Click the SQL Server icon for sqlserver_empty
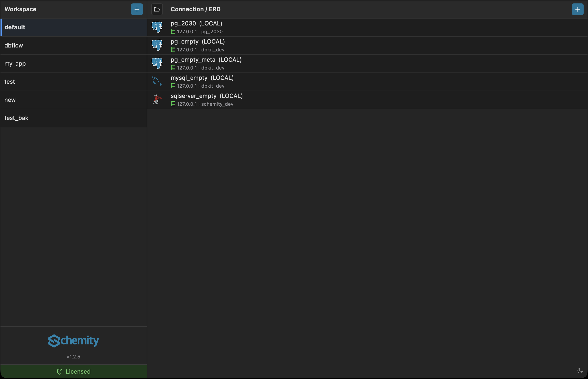Image resolution: width=588 pixels, height=379 pixels. [157, 100]
